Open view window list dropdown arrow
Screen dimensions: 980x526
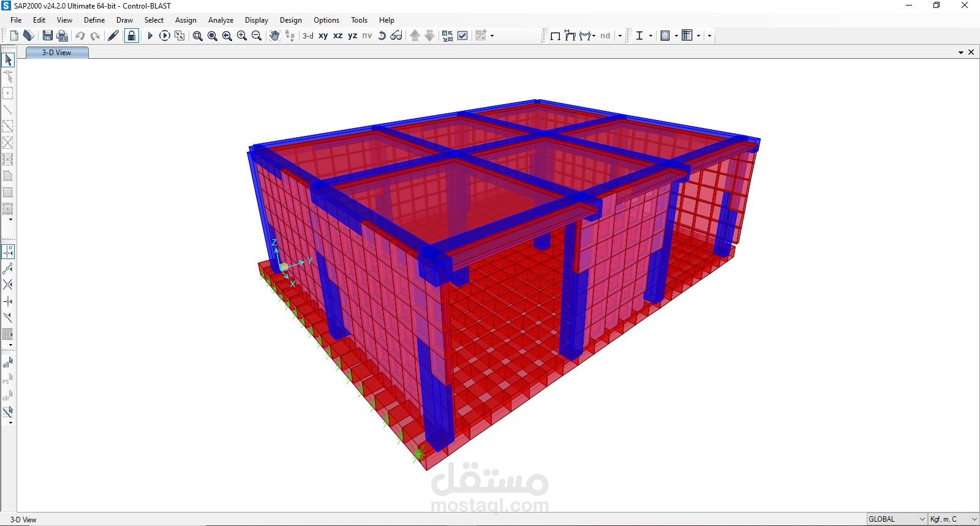961,53
